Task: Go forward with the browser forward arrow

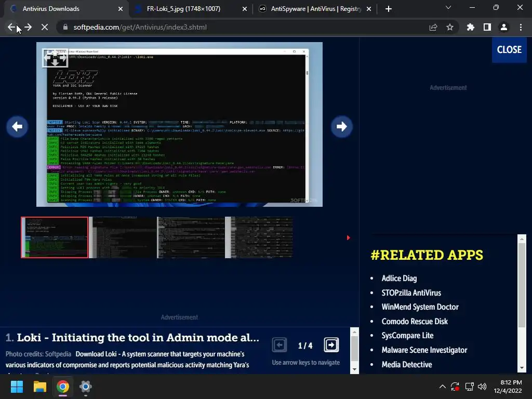Action: [x=28, y=27]
